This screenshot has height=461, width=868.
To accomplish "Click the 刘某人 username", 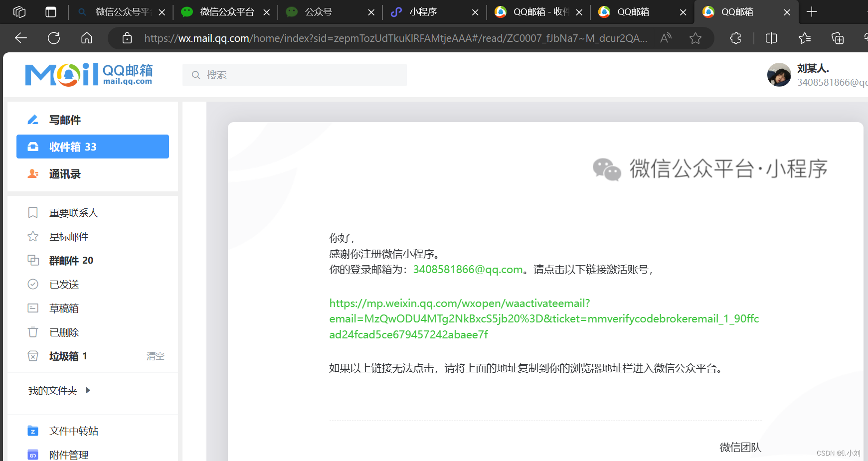I will [x=813, y=68].
